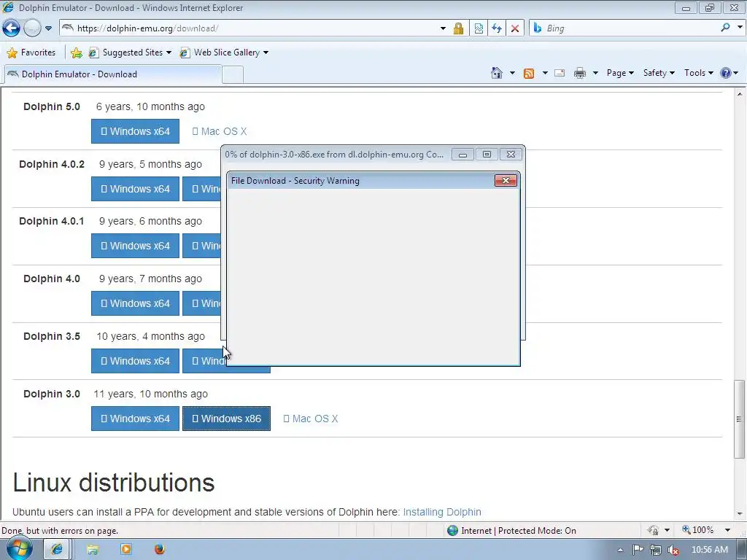Click the network tray icon
This screenshot has height=560, width=747.
point(656,550)
